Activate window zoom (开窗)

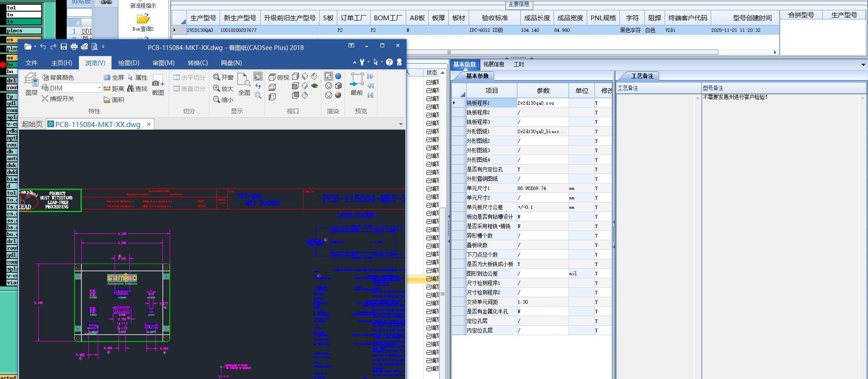coord(223,77)
